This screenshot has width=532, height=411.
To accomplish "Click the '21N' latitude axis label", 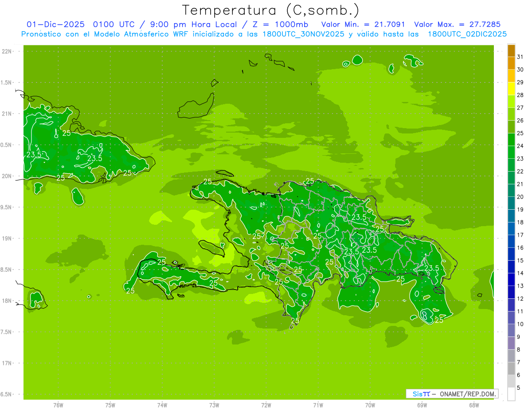I will [7, 114].
